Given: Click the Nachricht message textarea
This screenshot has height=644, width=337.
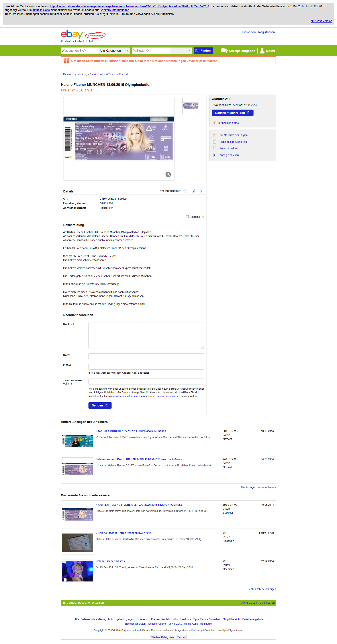Looking at the screenshot, I should coord(146,336).
